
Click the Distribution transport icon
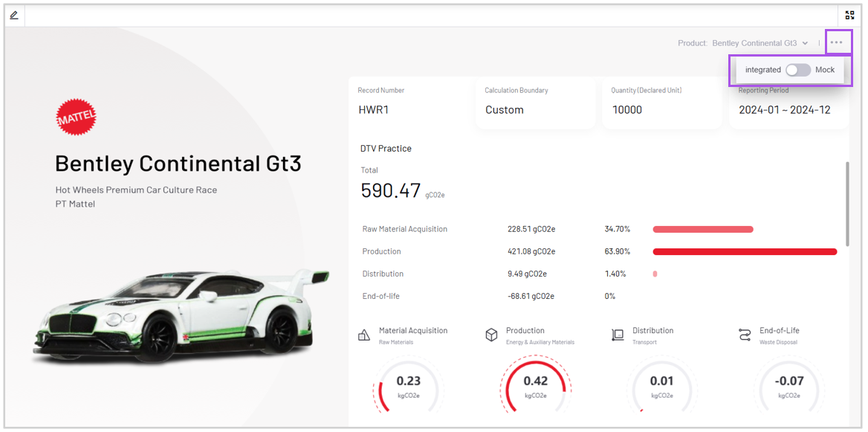pos(618,335)
